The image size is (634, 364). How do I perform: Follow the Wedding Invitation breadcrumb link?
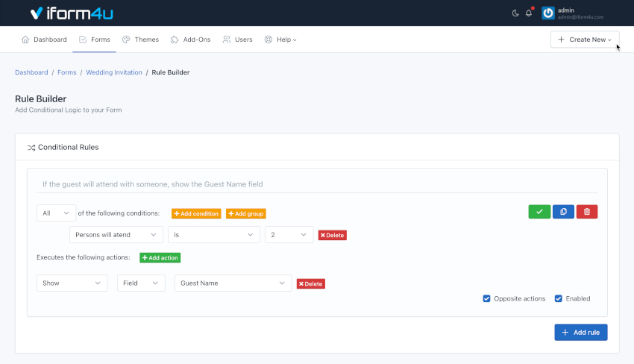coord(113,72)
